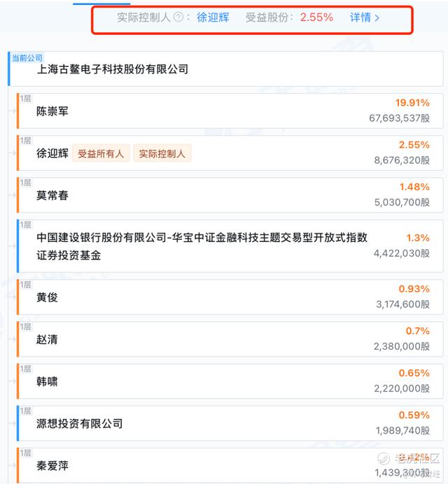
Task: Open 源想投资有限公司 entry
Action: coord(79,424)
